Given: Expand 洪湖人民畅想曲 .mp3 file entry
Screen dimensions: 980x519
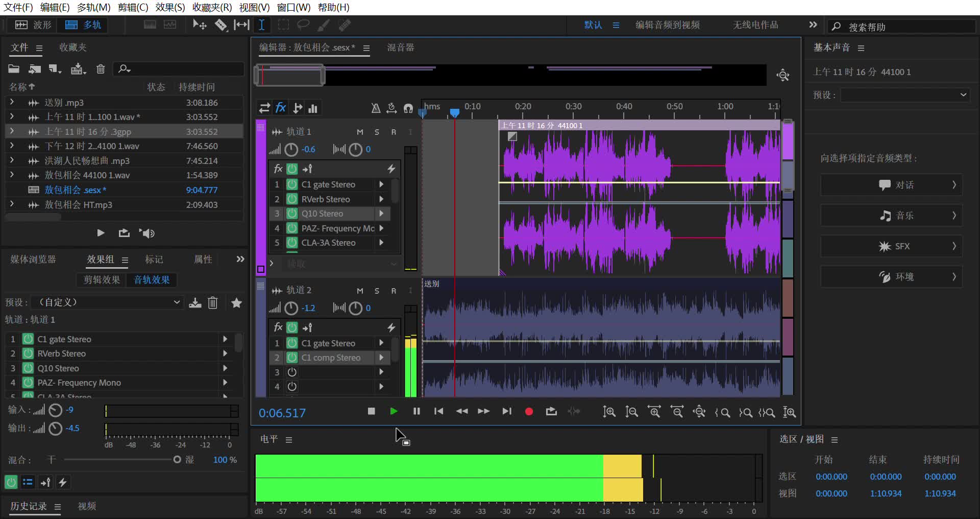Looking at the screenshot, I should (12, 160).
